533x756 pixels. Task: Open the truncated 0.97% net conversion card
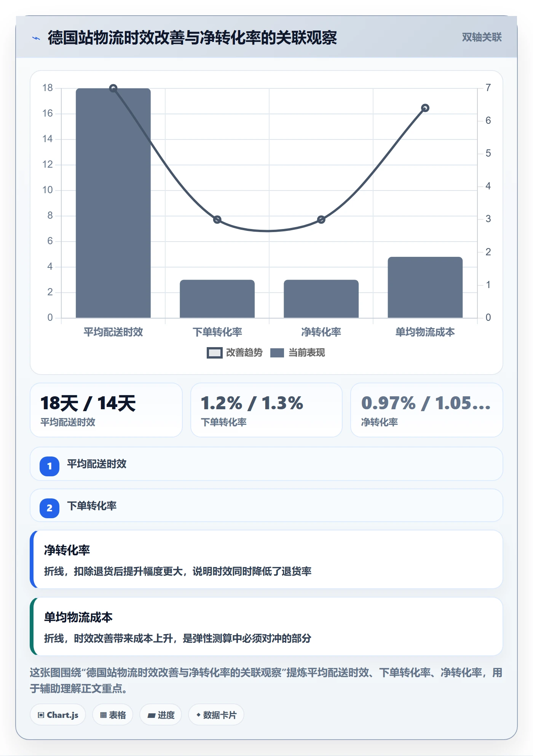point(427,410)
